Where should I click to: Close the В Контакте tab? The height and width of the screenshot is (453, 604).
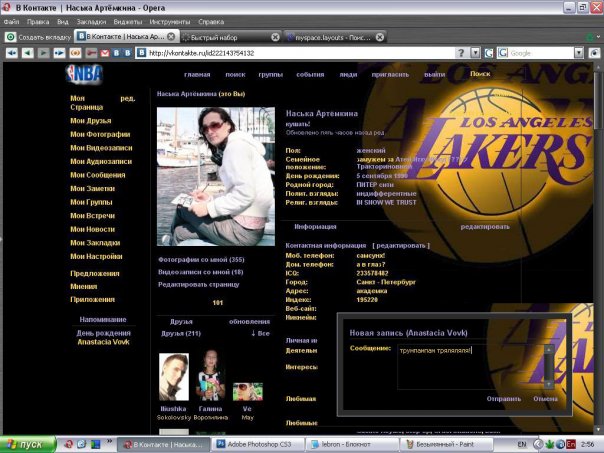point(171,37)
